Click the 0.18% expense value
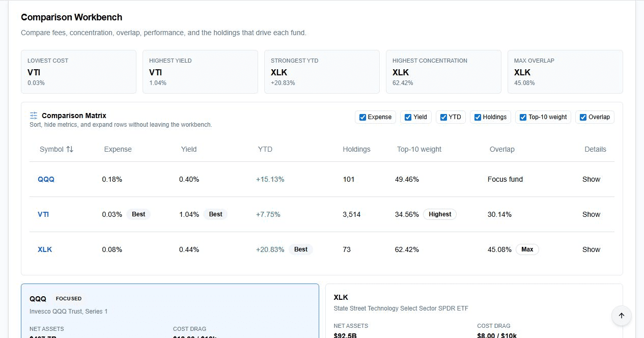The image size is (644, 338). pos(112,179)
